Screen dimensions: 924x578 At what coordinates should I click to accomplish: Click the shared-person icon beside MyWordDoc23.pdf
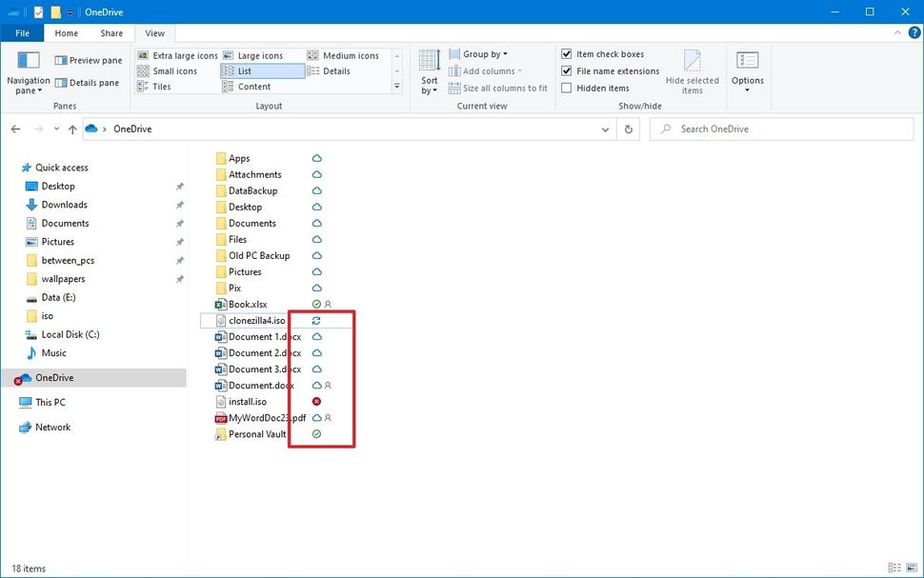(328, 418)
